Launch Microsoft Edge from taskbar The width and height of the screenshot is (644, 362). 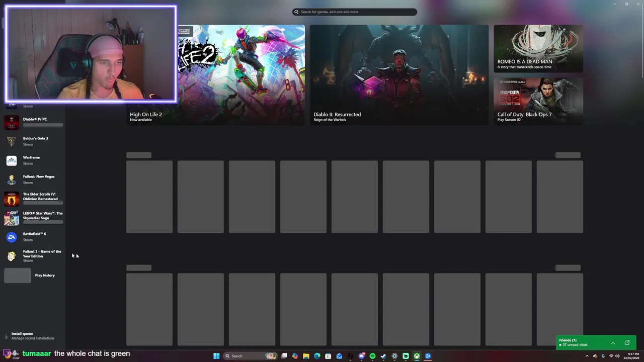[317, 356]
